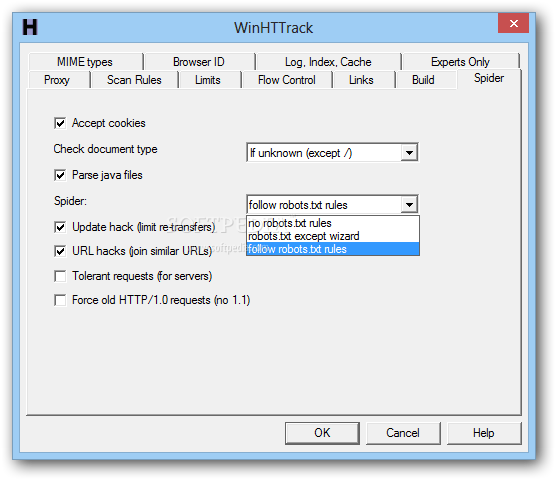The width and height of the screenshot is (556, 480).
Task: Select highlighted 'follow robots.txt rules' list entry
Action: coord(333,249)
